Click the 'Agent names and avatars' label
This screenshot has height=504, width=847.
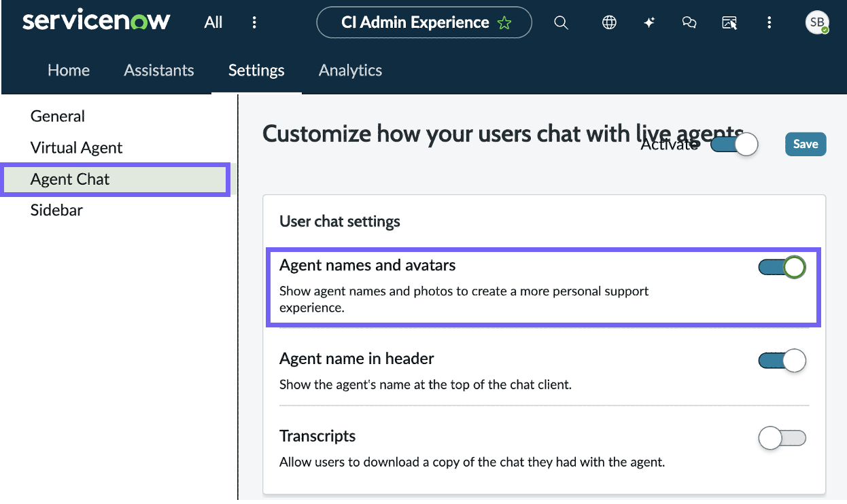(368, 265)
